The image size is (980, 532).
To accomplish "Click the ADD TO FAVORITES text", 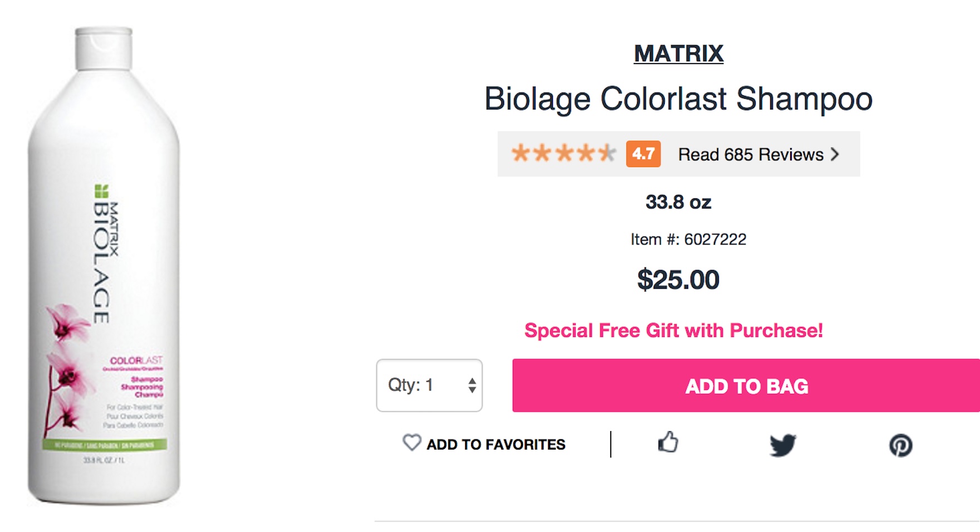I will [x=496, y=445].
